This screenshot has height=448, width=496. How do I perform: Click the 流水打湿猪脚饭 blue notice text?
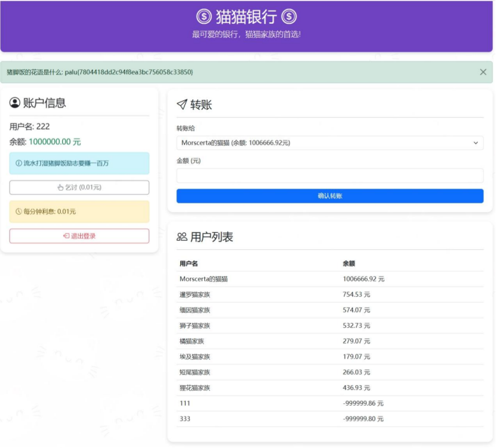pos(66,163)
